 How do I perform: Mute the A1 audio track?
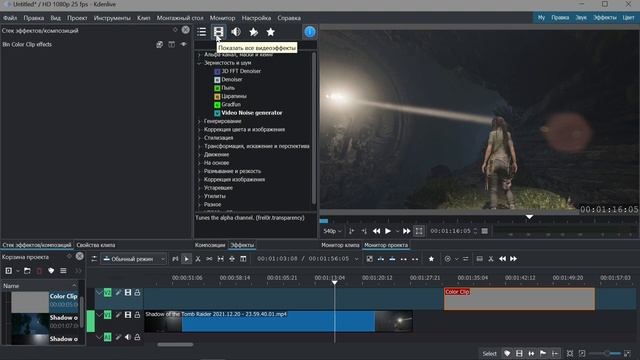click(128, 337)
